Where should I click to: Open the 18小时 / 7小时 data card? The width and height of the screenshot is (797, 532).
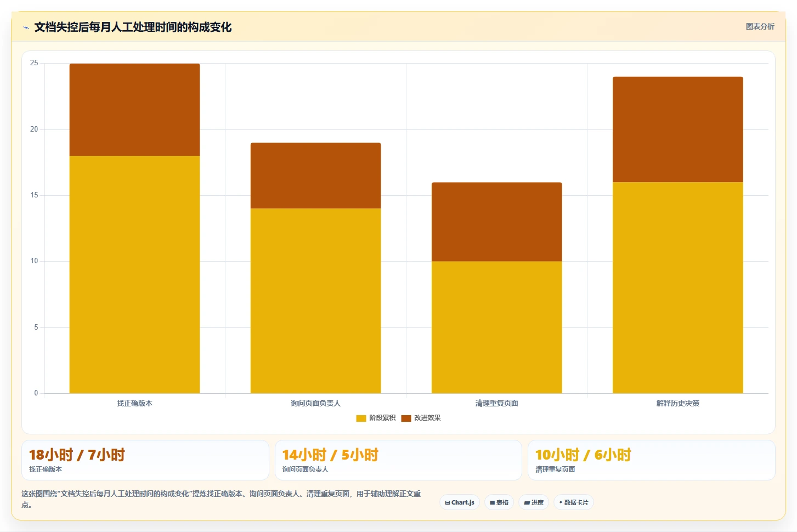tap(145, 460)
